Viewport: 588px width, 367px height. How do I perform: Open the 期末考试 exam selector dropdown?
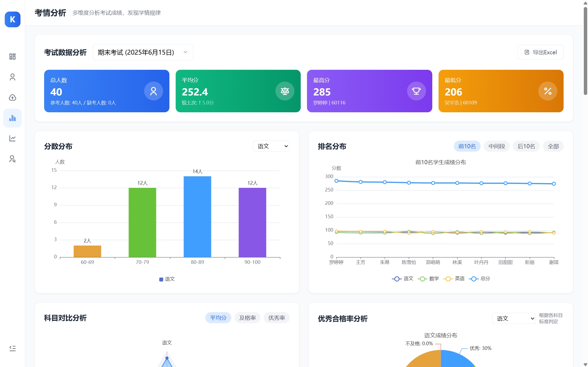tap(143, 52)
